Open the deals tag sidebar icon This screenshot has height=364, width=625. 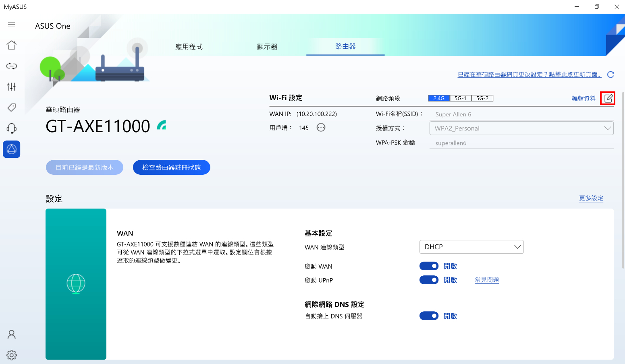tap(12, 108)
